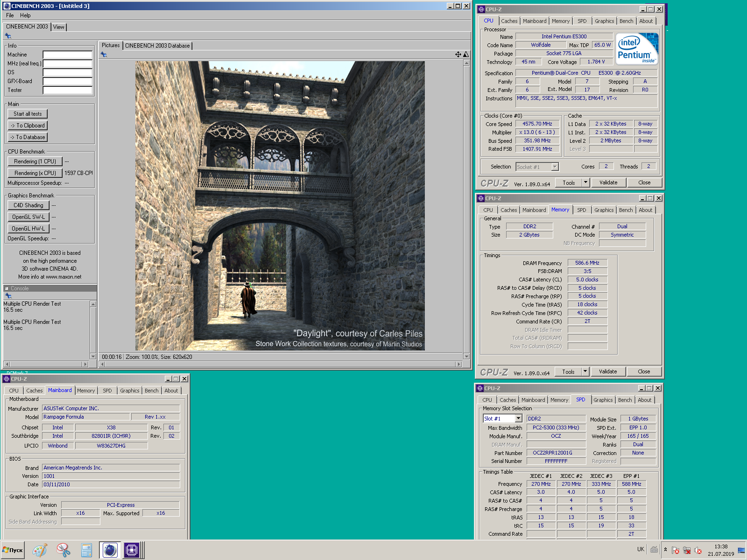Viewport: 747px width, 560px height.
Task: Open the File menu
Action: pos(10,15)
